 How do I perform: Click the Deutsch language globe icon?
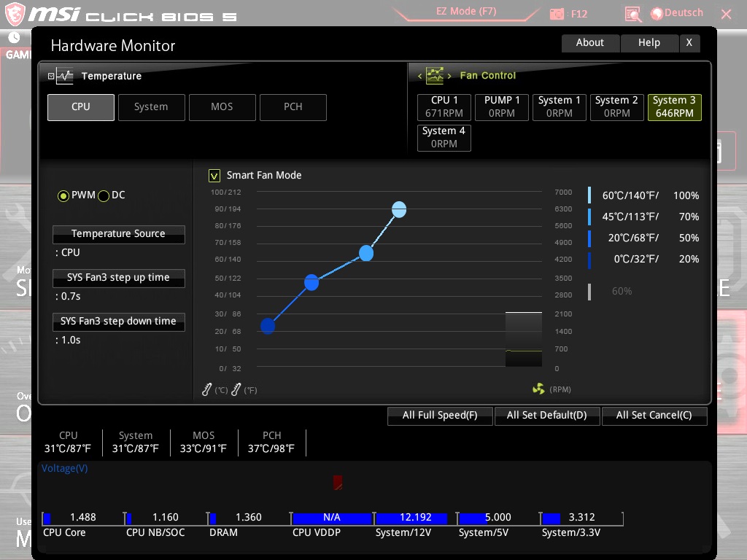[657, 13]
